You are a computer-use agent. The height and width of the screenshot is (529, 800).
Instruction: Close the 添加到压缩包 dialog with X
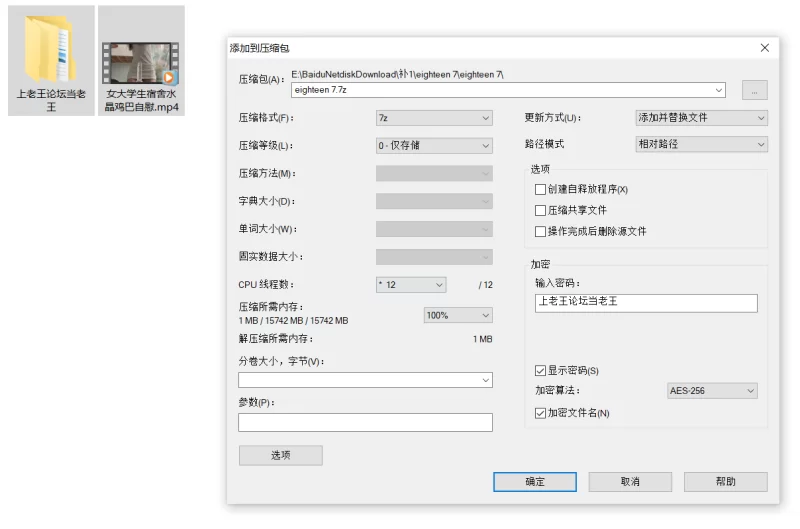(x=765, y=48)
